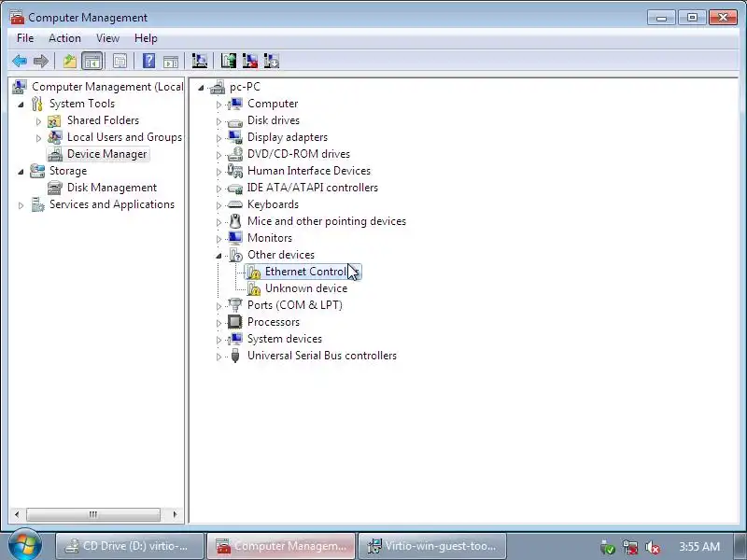Select the Monitors category label
Image resolution: width=747 pixels, height=560 pixels.
pos(270,238)
